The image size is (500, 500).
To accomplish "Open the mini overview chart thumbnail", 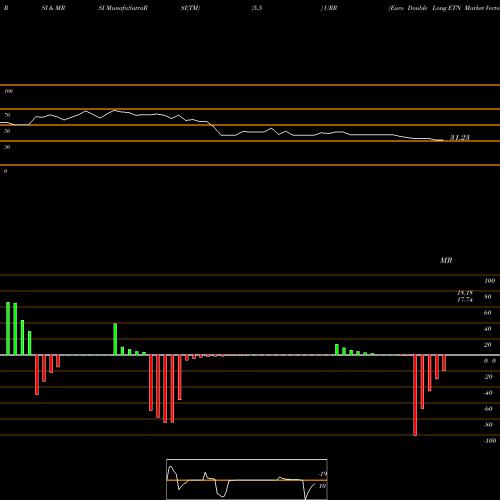I will pos(247,479).
